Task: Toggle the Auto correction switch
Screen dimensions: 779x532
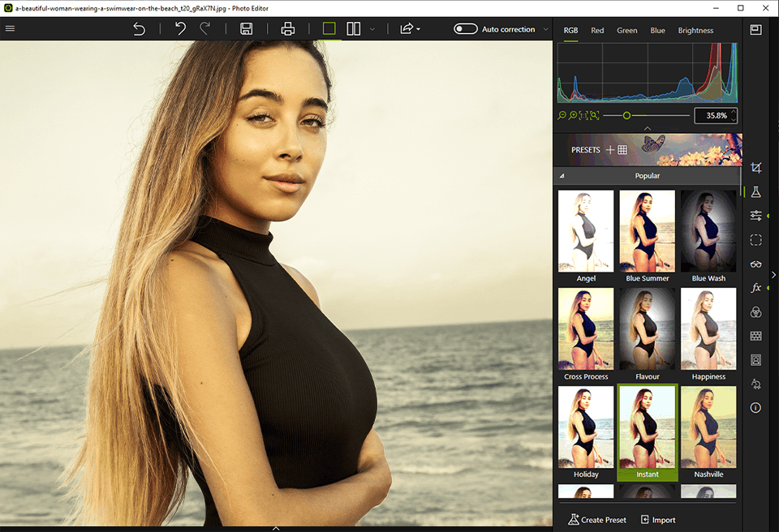Action: pos(466,29)
